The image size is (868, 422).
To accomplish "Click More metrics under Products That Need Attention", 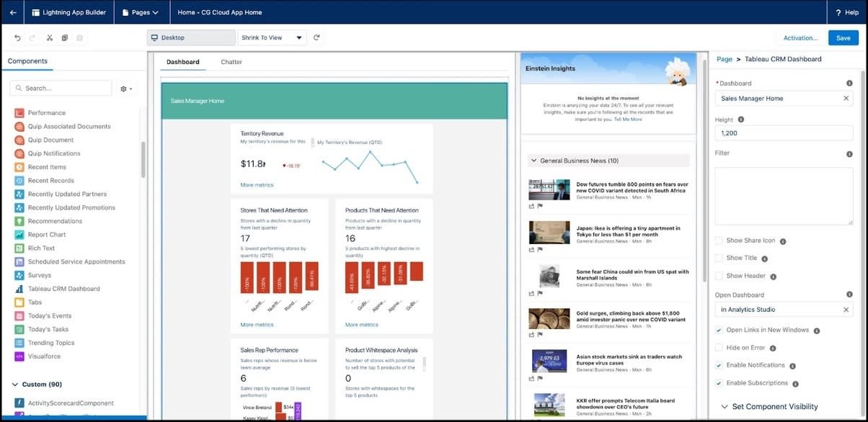I will [362, 325].
